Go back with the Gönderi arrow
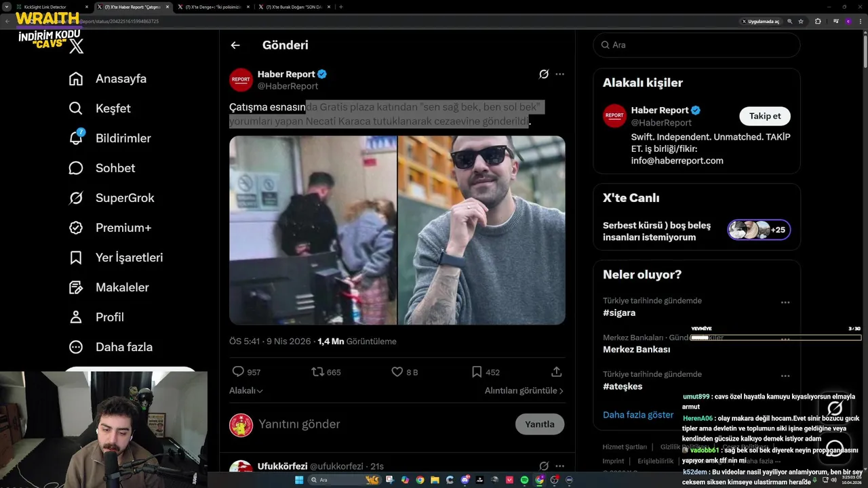 tap(235, 45)
